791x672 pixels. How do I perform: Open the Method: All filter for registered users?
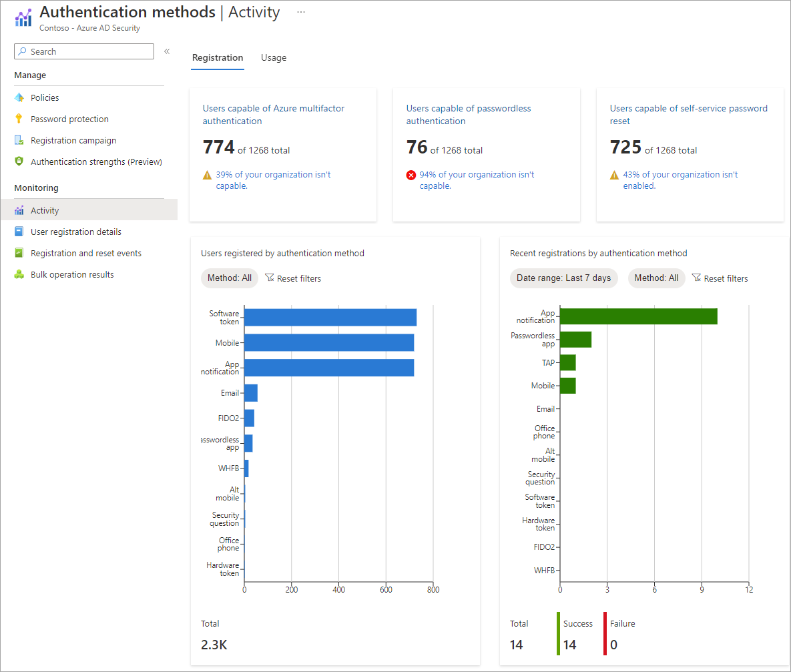point(230,278)
